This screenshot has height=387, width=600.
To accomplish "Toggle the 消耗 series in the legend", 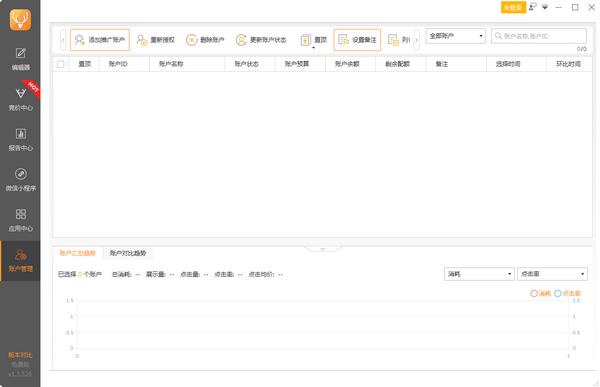I will point(540,294).
